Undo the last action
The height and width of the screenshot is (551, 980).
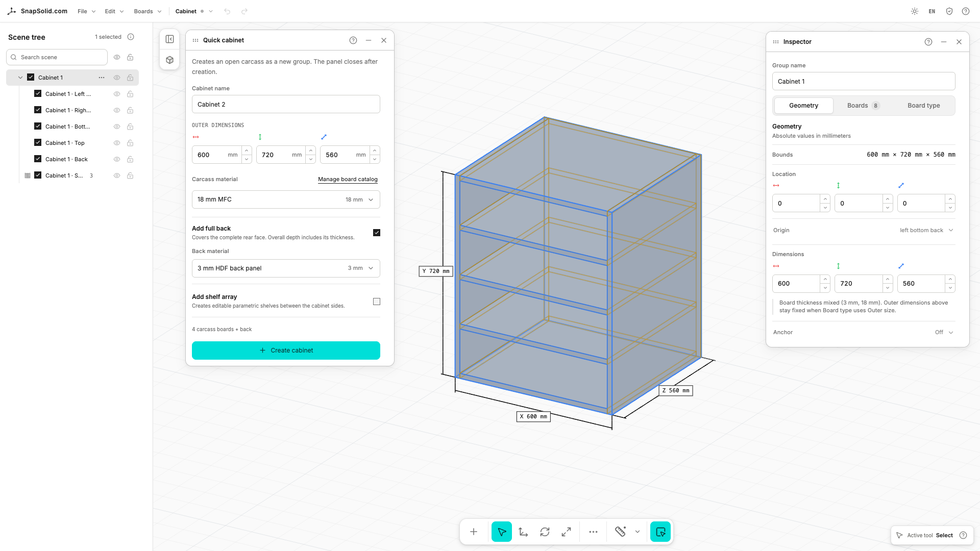[x=227, y=11]
